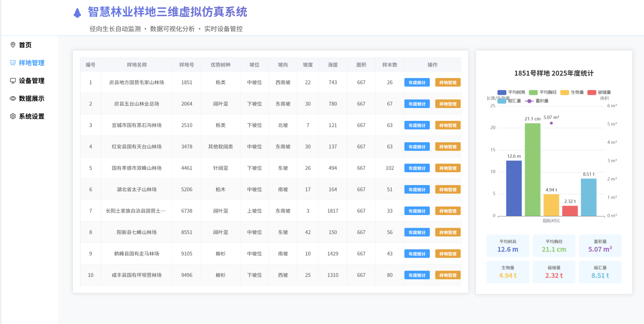View 年度统计 for 国有孝感市双峰山林场
The image size is (644, 324).
(417, 168)
